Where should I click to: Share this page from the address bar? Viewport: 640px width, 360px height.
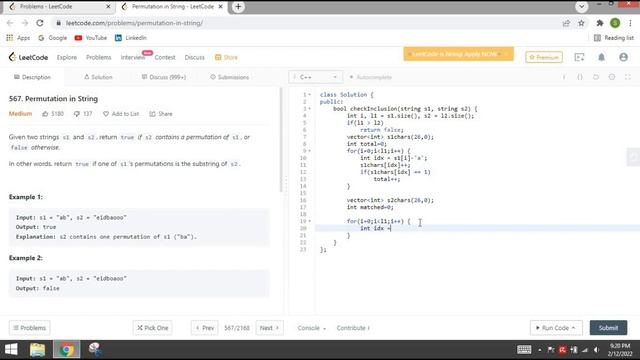click(x=566, y=23)
